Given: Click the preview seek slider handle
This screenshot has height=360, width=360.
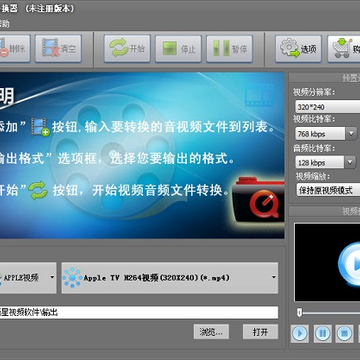Looking at the screenshot, I should pos(300,313).
